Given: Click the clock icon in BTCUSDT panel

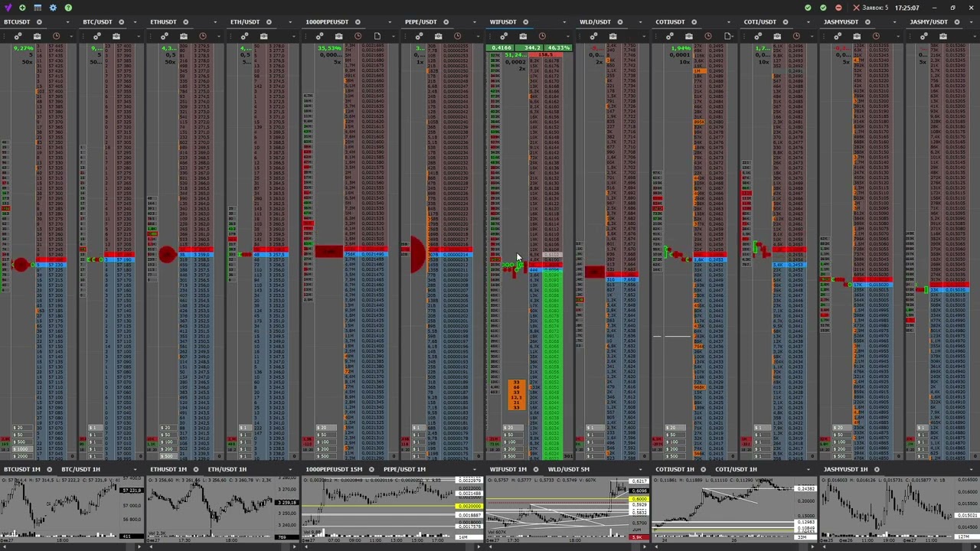Looking at the screenshot, I should pyautogui.click(x=56, y=36).
